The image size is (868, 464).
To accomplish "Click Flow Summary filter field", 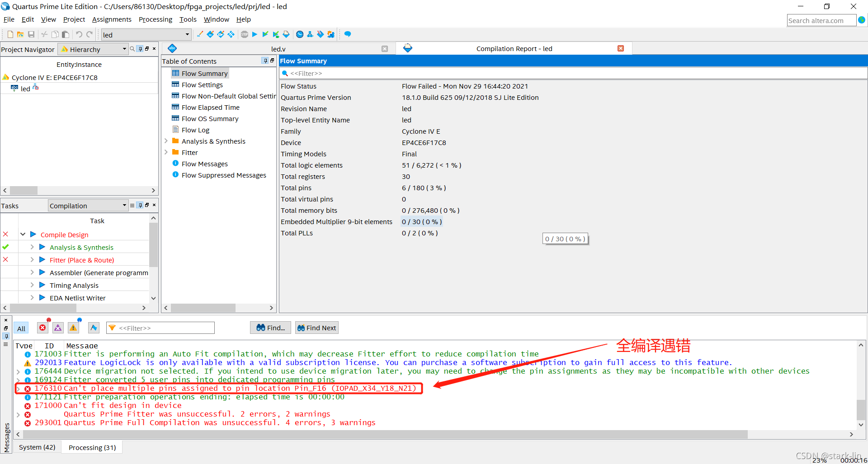I will pyautogui.click(x=573, y=73).
